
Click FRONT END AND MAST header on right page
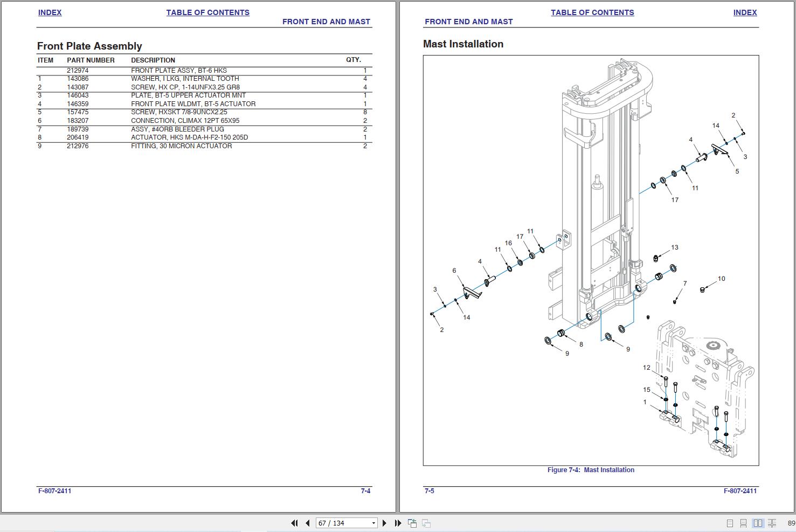tap(468, 22)
